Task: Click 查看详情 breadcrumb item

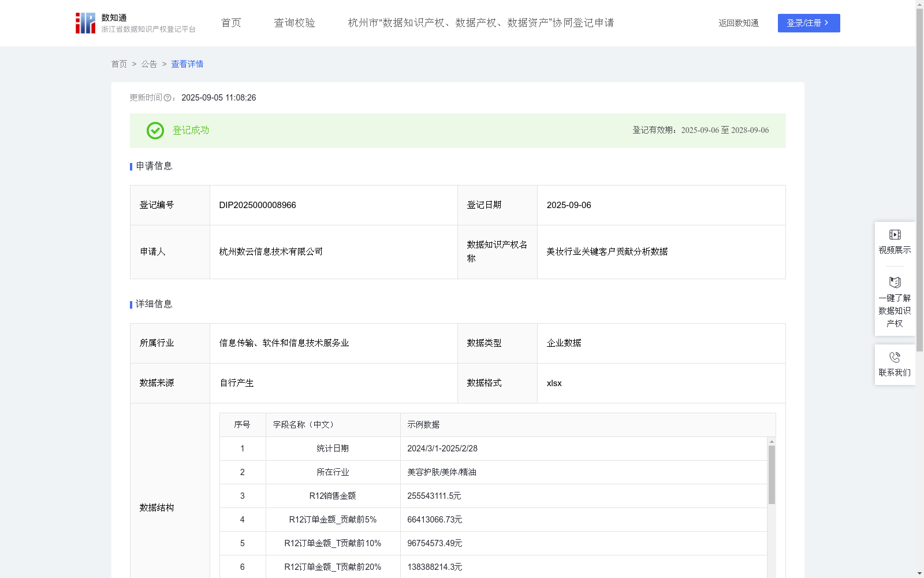Action: click(187, 64)
